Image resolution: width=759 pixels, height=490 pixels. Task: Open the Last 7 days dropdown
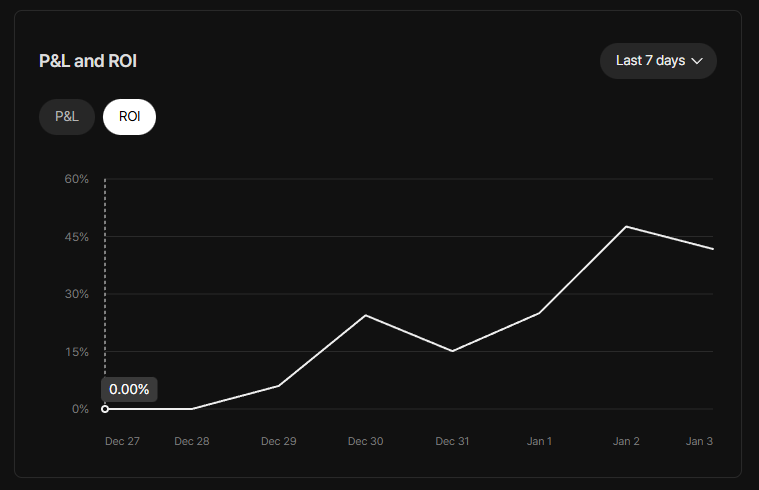(658, 61)
